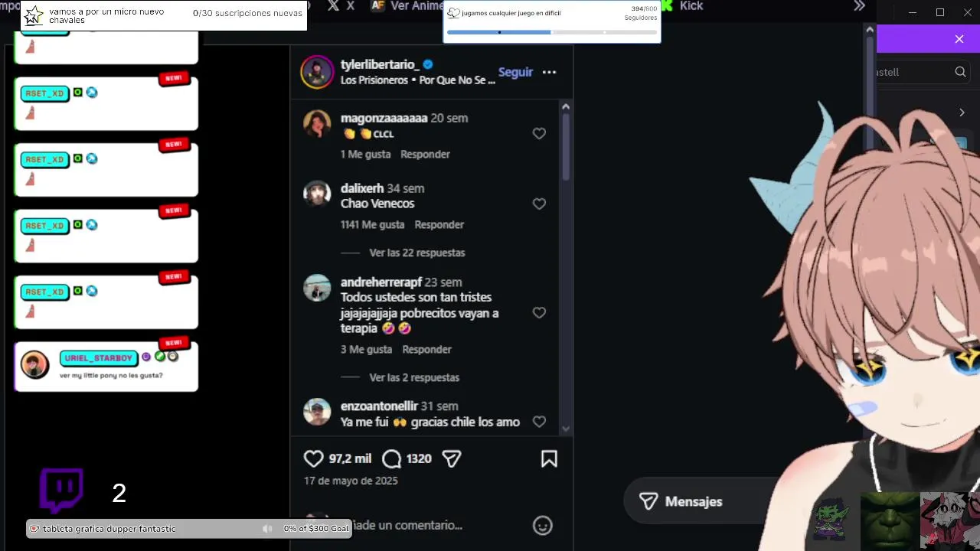Save post with the bookmark icon
Image resolution: width=980 pixels, height=551 pixels.
click(549, 459)
